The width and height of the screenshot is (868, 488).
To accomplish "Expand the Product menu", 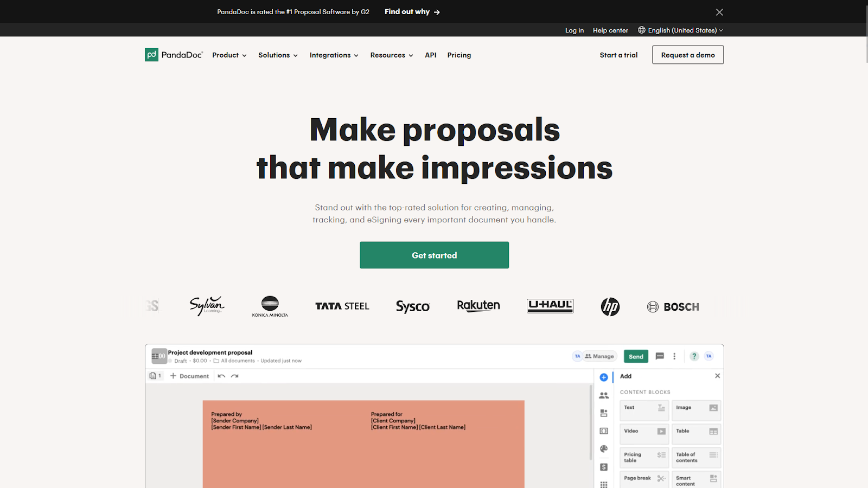I will [229, 55].
